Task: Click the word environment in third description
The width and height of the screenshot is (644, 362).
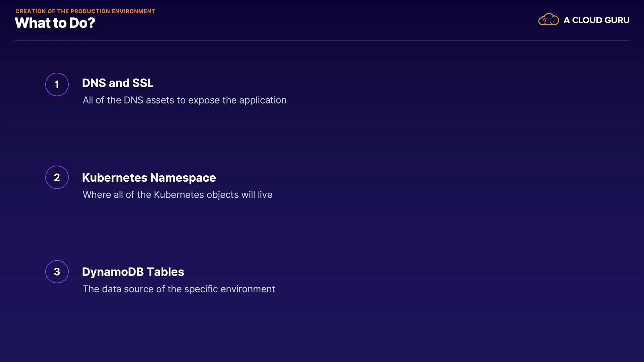Action: (248, 289)
